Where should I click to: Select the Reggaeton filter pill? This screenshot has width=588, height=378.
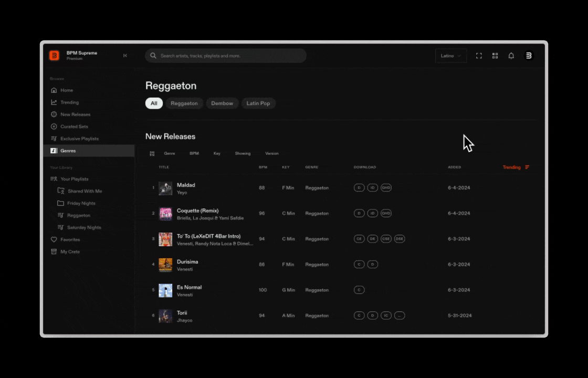[x=184, y=103]
